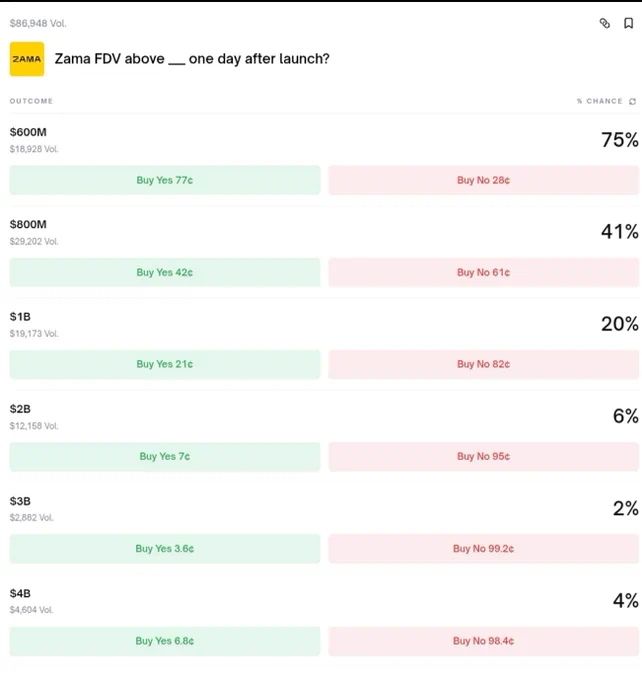Image resolution: width=642 pixels, height=680 pixels.
Task: Select the $1B outcome row title
Action: 20,317
